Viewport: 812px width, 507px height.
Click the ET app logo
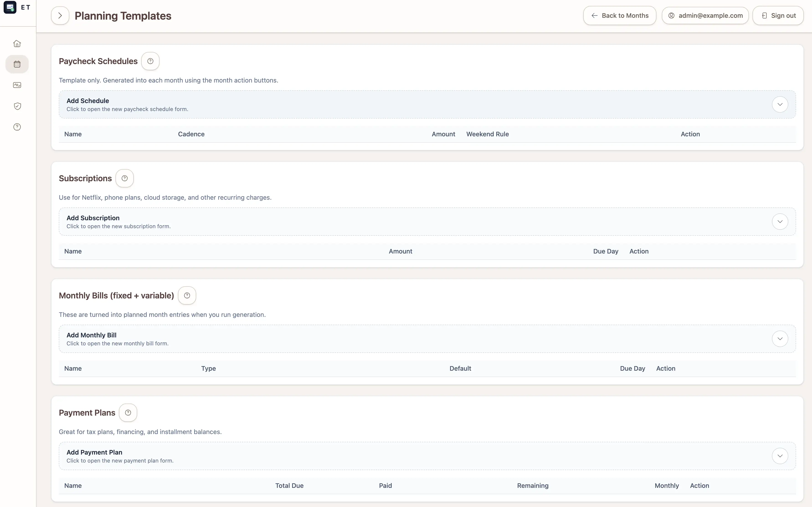tap(10, 7)
